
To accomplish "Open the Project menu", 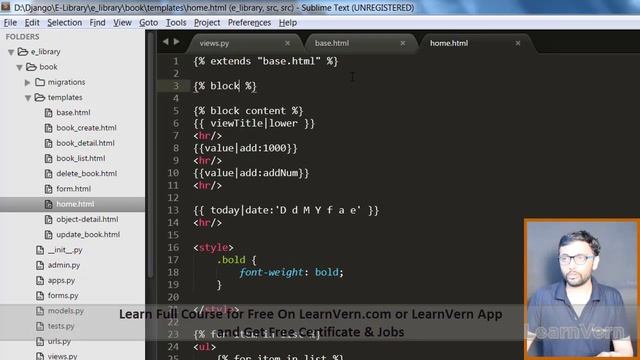I will tap(207, 22).
